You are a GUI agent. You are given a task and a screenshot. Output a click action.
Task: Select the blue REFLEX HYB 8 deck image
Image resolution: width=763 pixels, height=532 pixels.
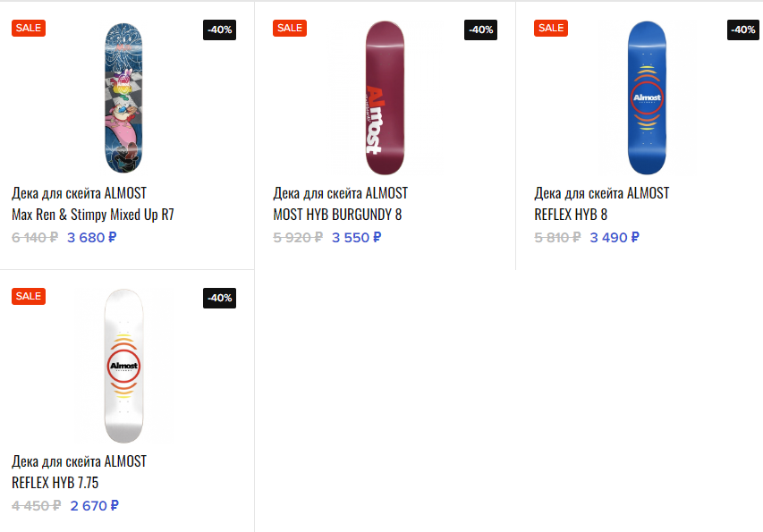coord(646,98)
